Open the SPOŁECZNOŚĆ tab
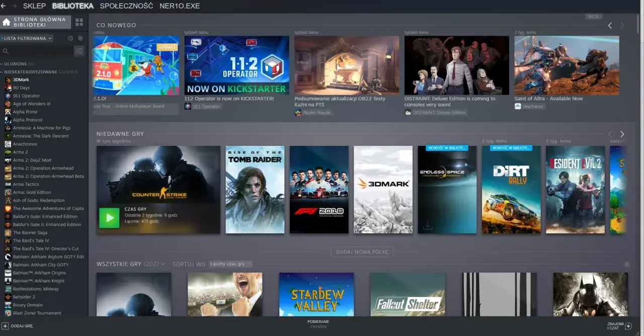The image size is (644, 336). point(126,6)
